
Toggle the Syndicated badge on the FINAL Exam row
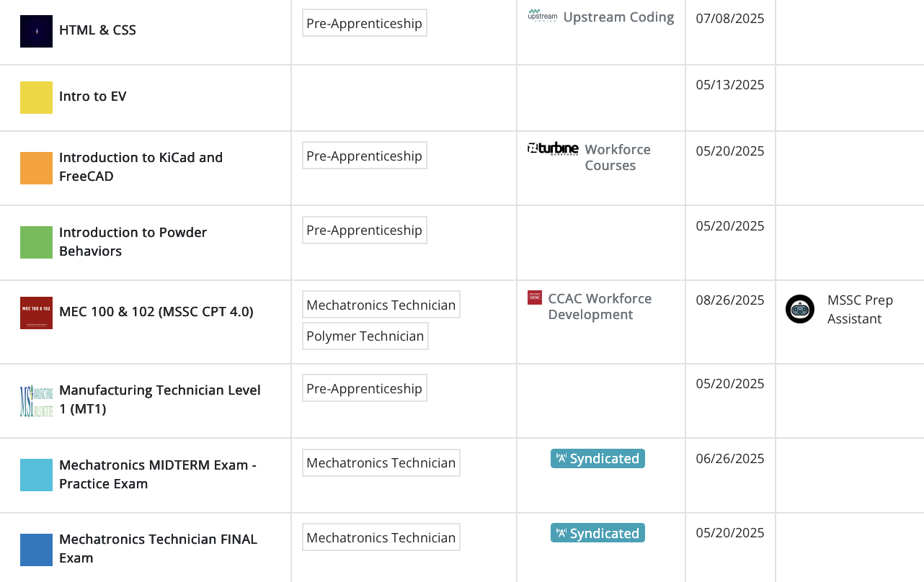(x=598, y=533)
